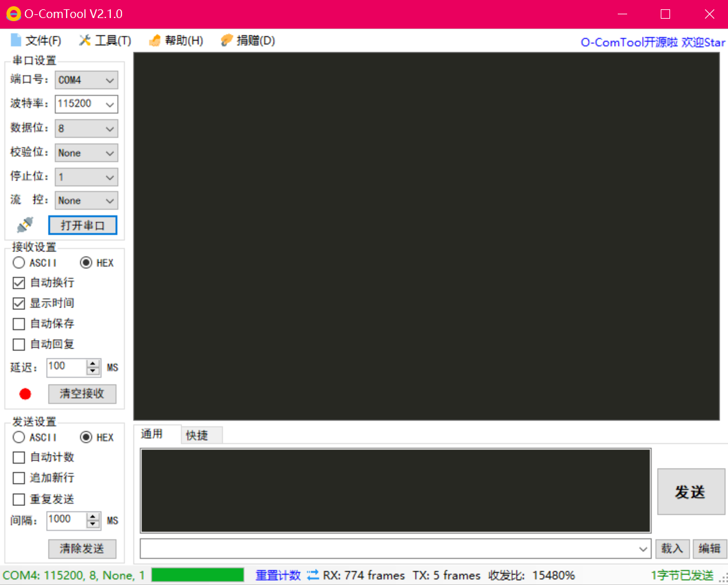Image resolution: width=728 pixels, height=585 pixels.
Task: Enable the 追加新行 checkbox
Action: tap(19, 478)
